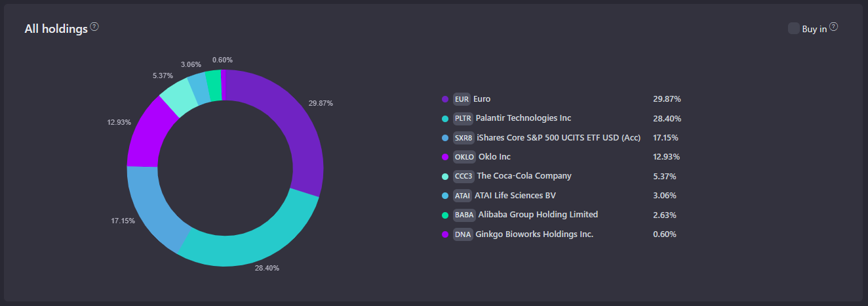
Task: Select the Euro holding name
Action: (x=482, y=99)
